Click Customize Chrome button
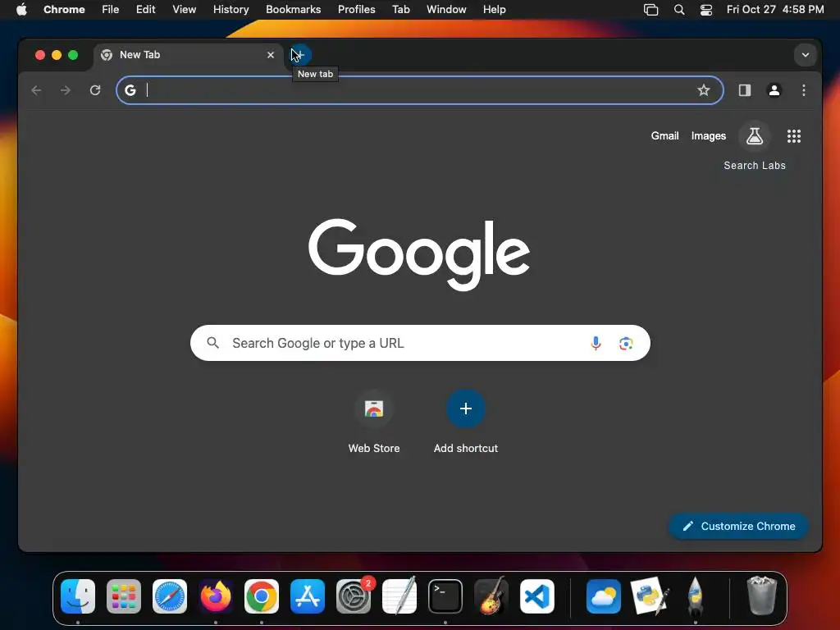 pyautogui.click(x=738, y=526)
